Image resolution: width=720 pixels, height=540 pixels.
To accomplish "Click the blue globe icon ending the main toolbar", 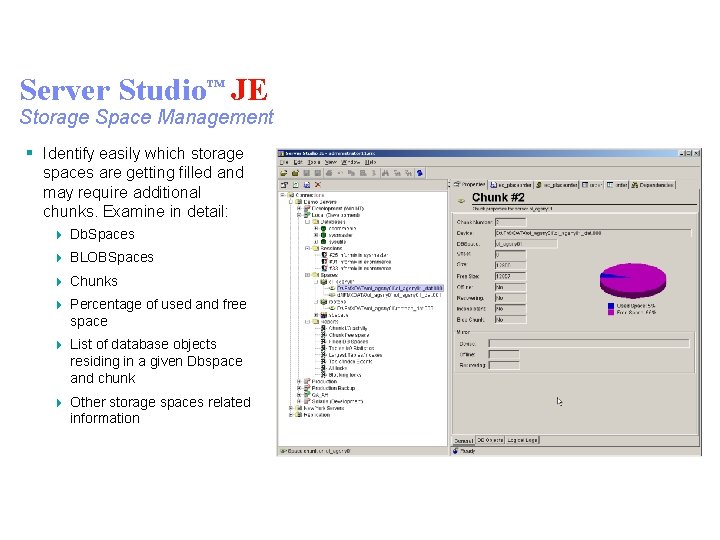I will (420, 173).
